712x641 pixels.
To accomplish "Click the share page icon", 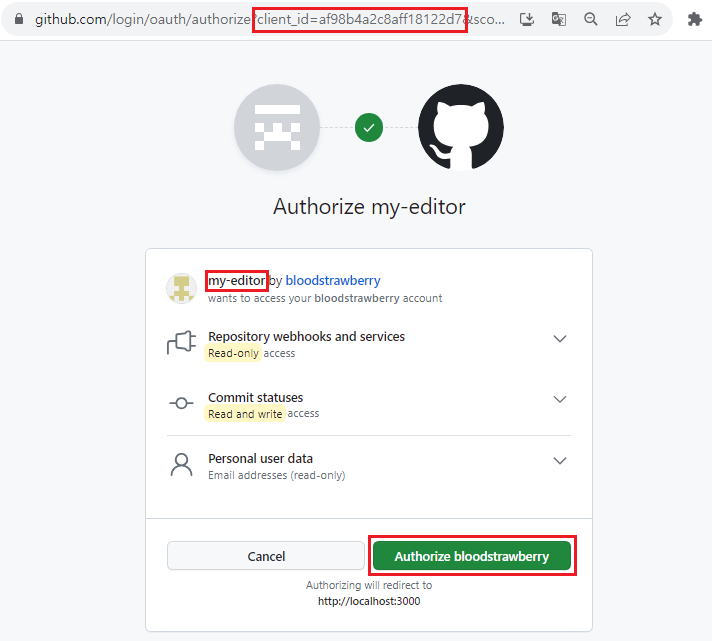I will (x=623, y=19).
